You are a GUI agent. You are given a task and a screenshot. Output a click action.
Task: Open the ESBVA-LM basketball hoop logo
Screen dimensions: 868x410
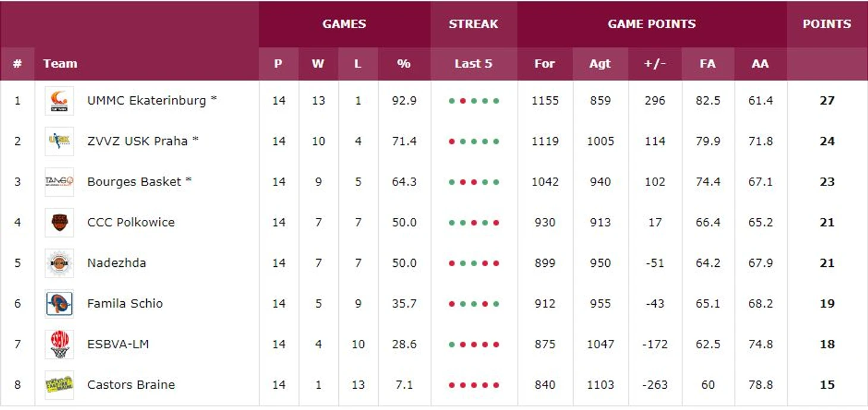pos(59,345)
